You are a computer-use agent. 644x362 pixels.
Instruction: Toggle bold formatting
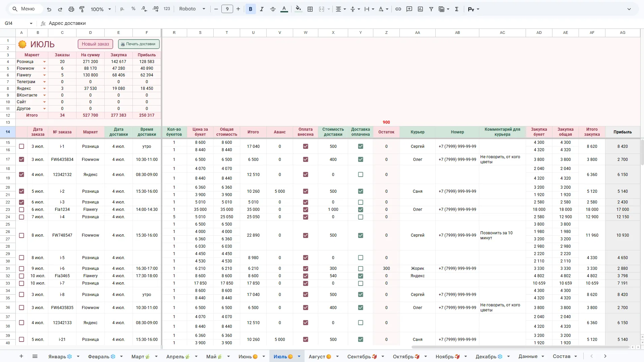point(251,9)
